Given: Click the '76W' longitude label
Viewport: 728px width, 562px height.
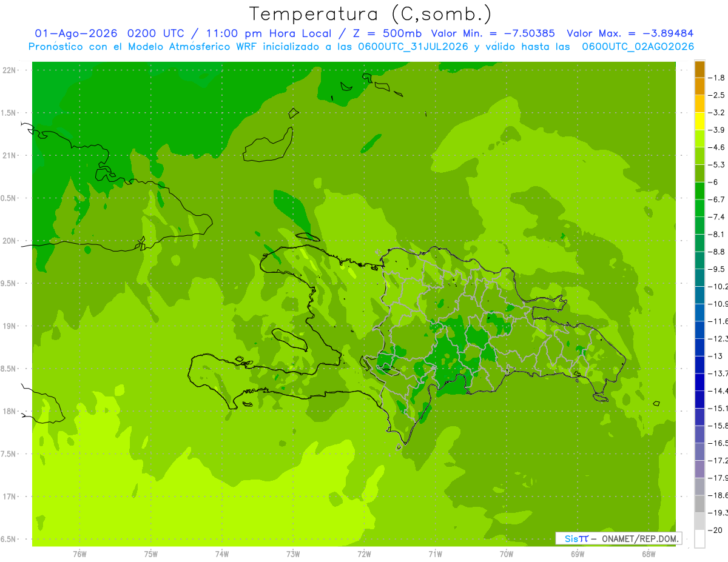Looking at the screenshot, I should tap(79, 554).
